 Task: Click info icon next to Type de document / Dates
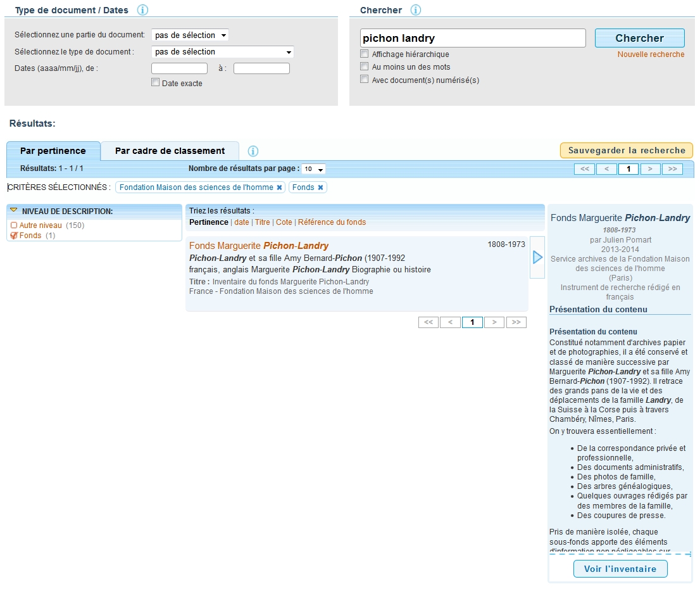coord(143,10)
